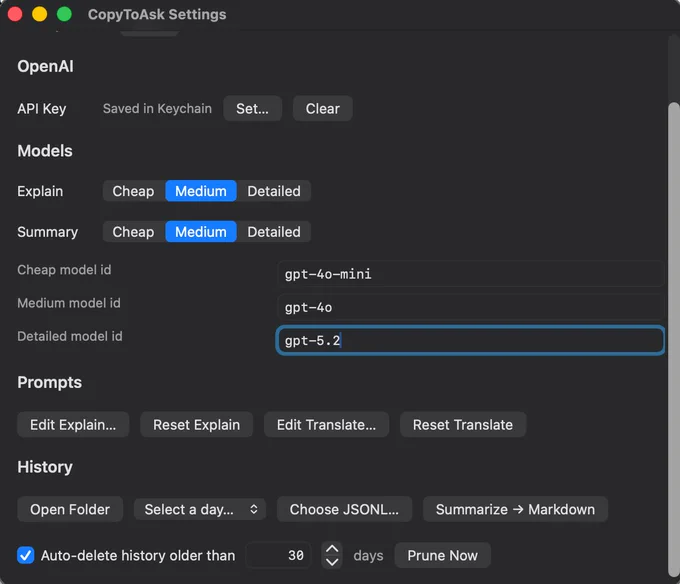Click the History section heading
The height and width of the screenshot is (584, 680).
point(45,467)
